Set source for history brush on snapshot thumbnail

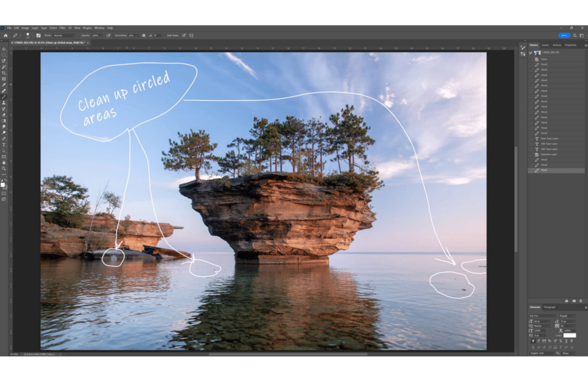pyautogui.click(x=531, y=53)
